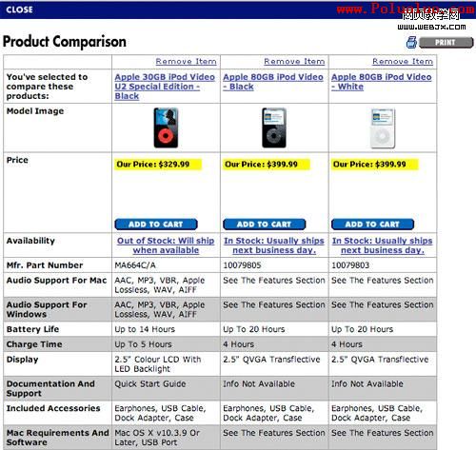Click the white 80GB iPod image

383,128
